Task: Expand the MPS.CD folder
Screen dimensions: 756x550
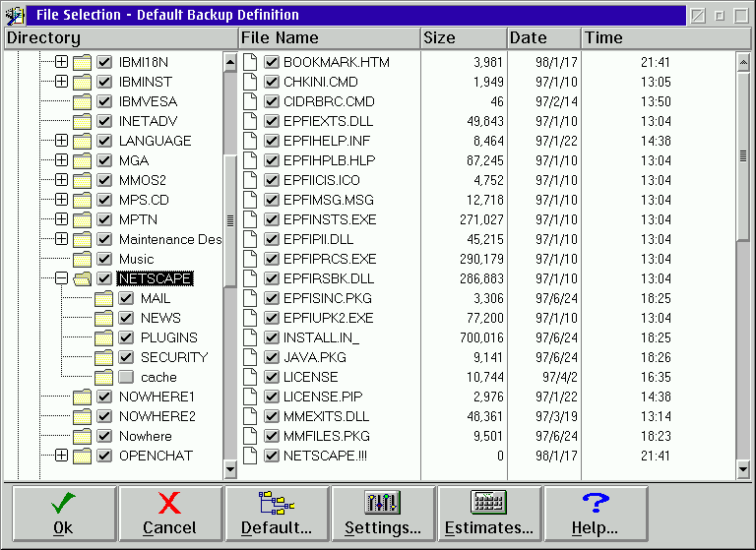Action: [x=61, y=200]
